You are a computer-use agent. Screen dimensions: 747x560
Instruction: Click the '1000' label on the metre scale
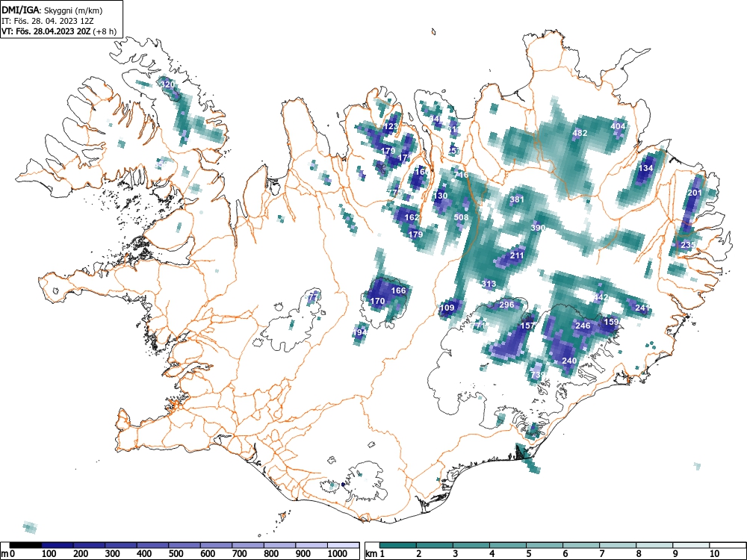pos(338,554)
